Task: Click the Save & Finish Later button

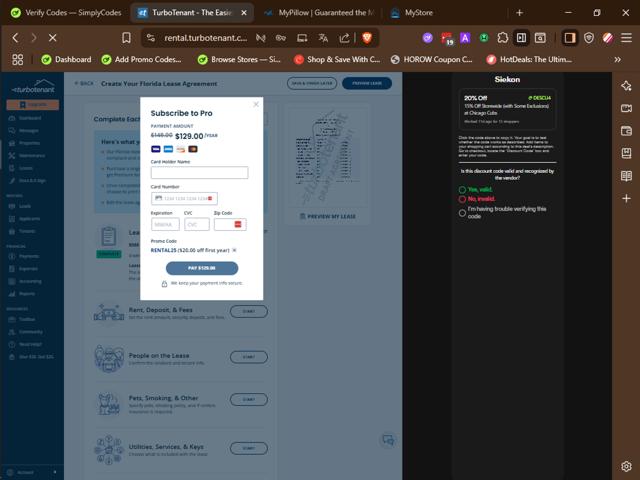Action: pos(312,83)
